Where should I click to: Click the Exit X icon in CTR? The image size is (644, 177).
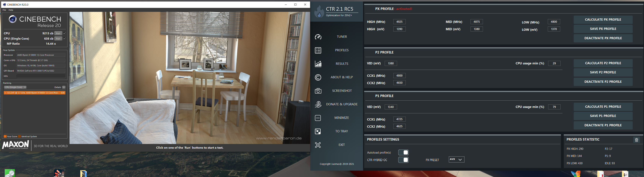coord(318,145)
